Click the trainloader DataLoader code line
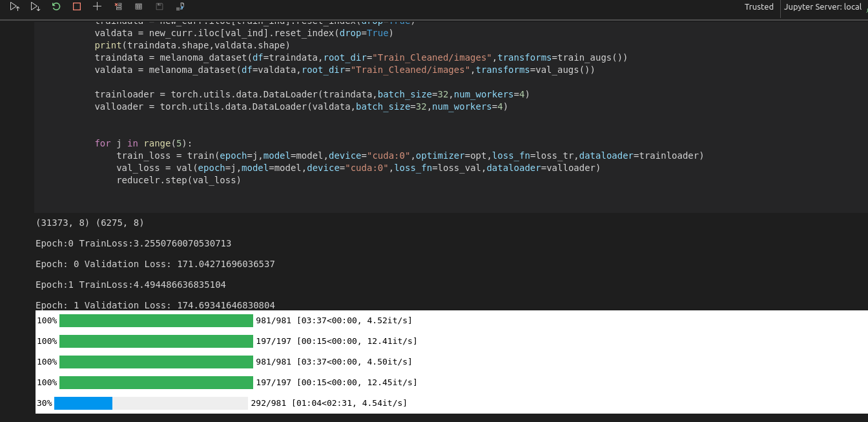 click(x=312, y=94)
